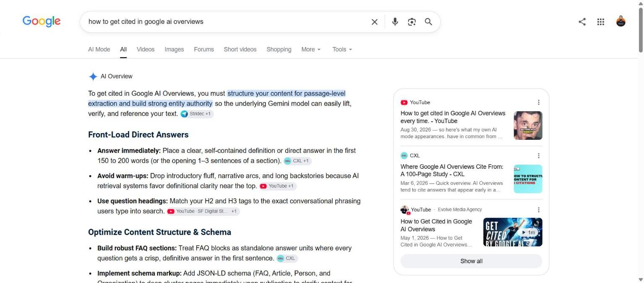Click the highlighted 'structure your content' passage
This screenshot has width=644, height=283.
(x=217, y=98)
